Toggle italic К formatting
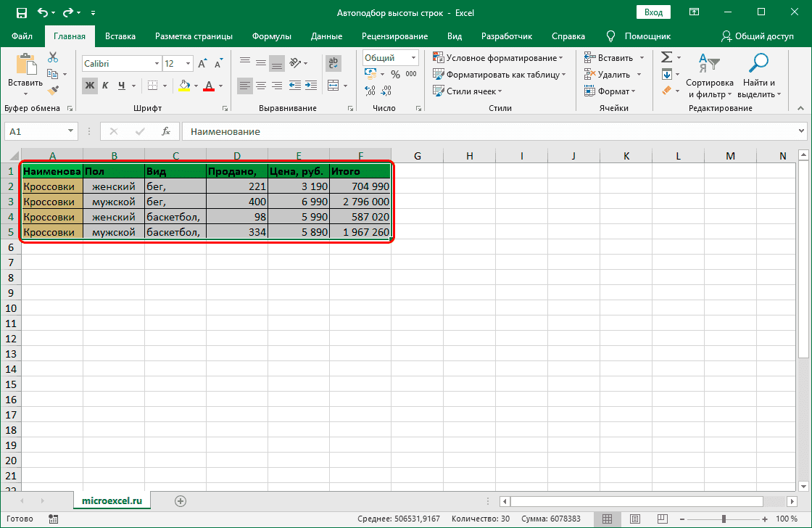Screen dimensions: 812x528 pyautogui.click(x=106, y=86)
